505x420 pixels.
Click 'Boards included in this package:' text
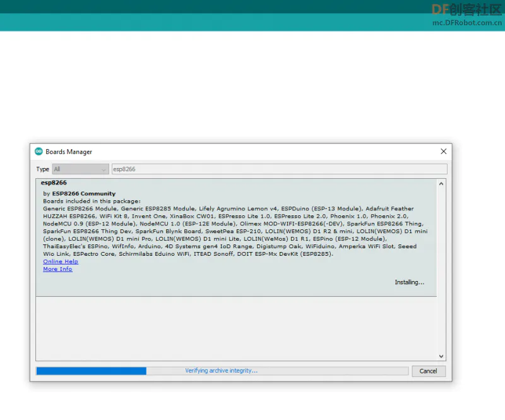[x=92, y=201]
